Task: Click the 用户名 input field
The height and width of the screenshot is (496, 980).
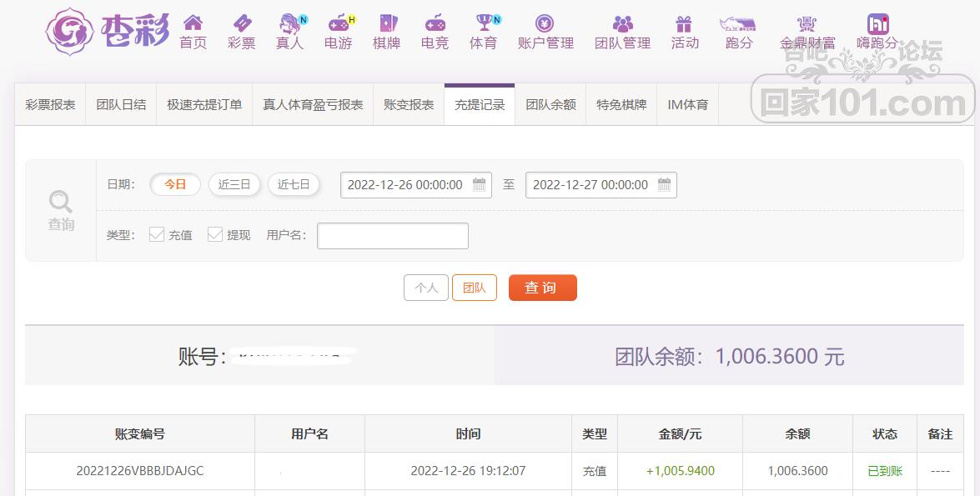Action: (393, 236)
